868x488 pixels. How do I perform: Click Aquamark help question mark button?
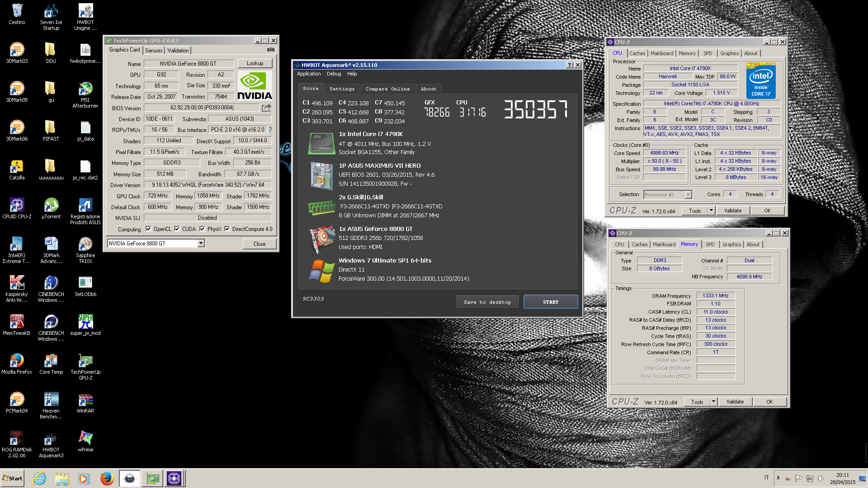[x=570, y=65]
